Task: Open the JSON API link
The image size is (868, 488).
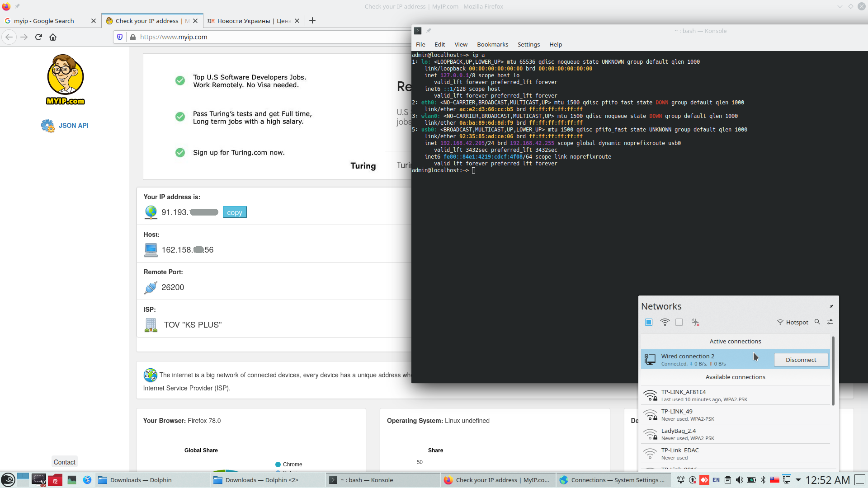Action: (x=73, y=126)
